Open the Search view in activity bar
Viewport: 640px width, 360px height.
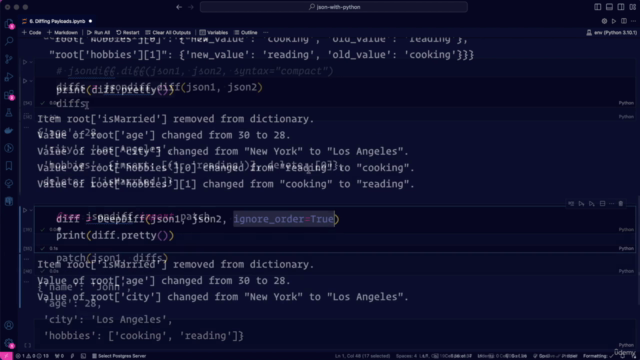click(9, 41)
